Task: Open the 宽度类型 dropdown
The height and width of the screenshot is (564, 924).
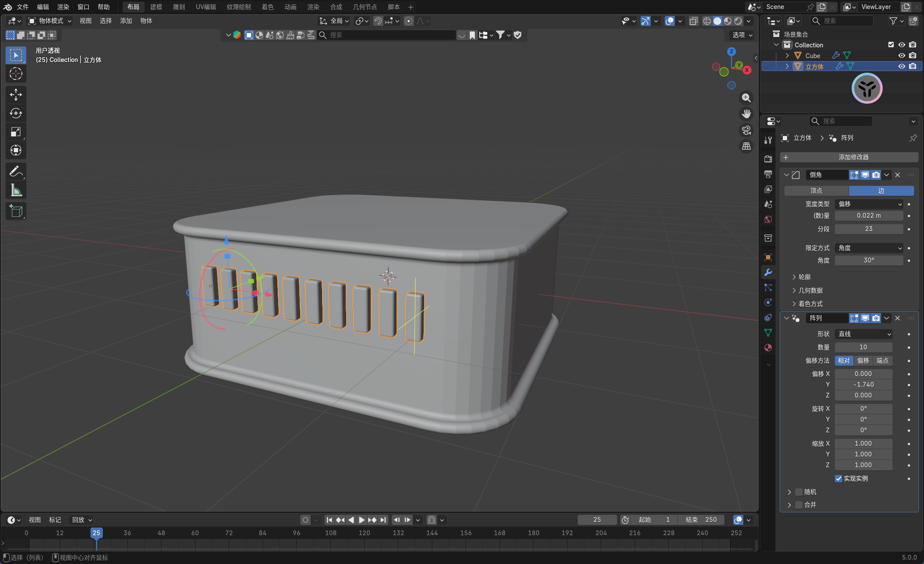Action: pos(869,204)
